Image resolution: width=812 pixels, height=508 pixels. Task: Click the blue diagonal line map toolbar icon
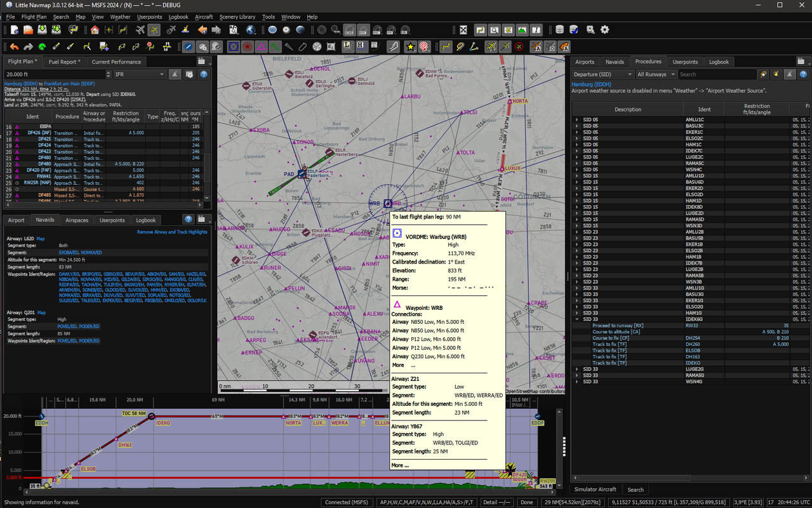coord(189,46)
